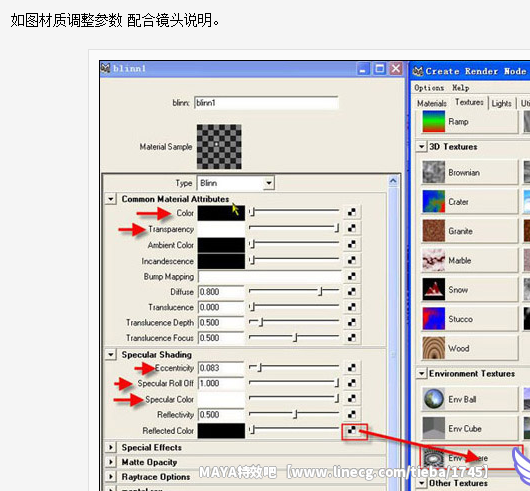The height and width of the screenshot is (491, 530).
Task: Click the Reflectivity slider handle
Action: pyautogui.click(x=295, y=414)
